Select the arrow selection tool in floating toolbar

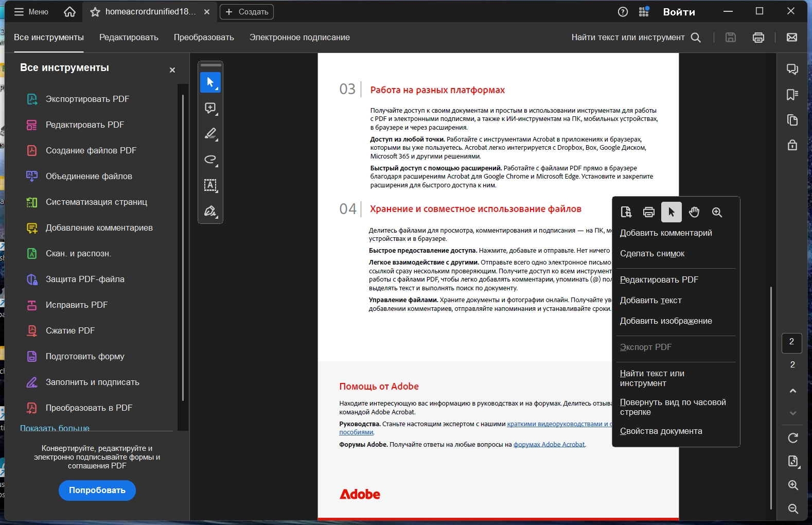(x=210, y=82)
